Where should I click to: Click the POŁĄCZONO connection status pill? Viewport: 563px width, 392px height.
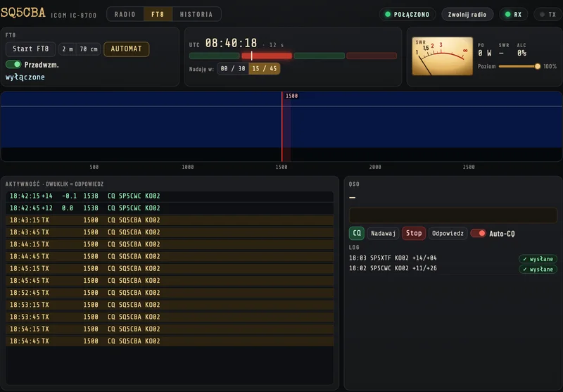(x=407, y=14)
